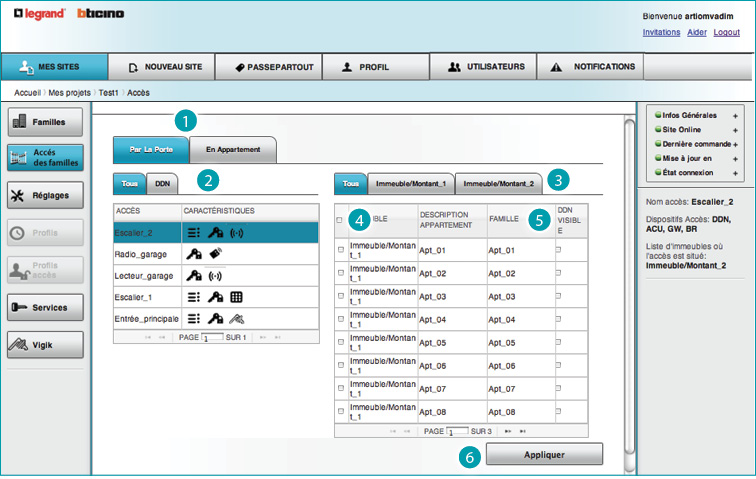Switch to the En Appartement tab

click(233, 150)
